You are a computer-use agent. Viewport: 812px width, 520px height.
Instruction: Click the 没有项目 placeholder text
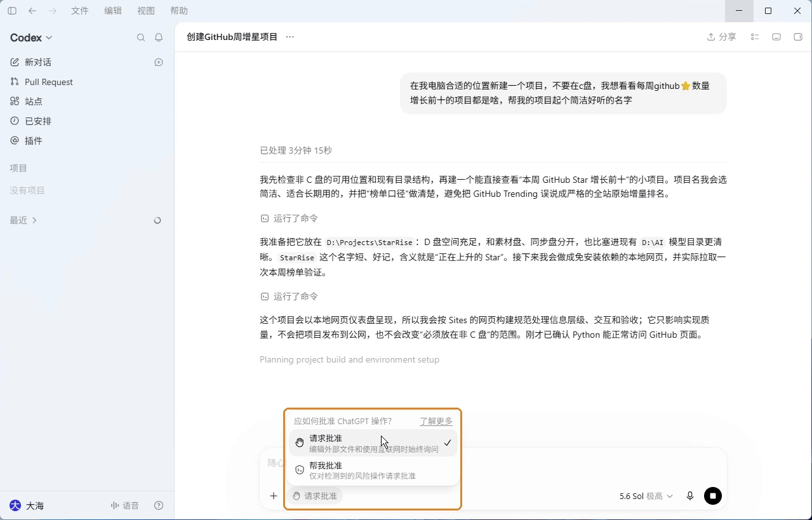click(x=27, y=190)
